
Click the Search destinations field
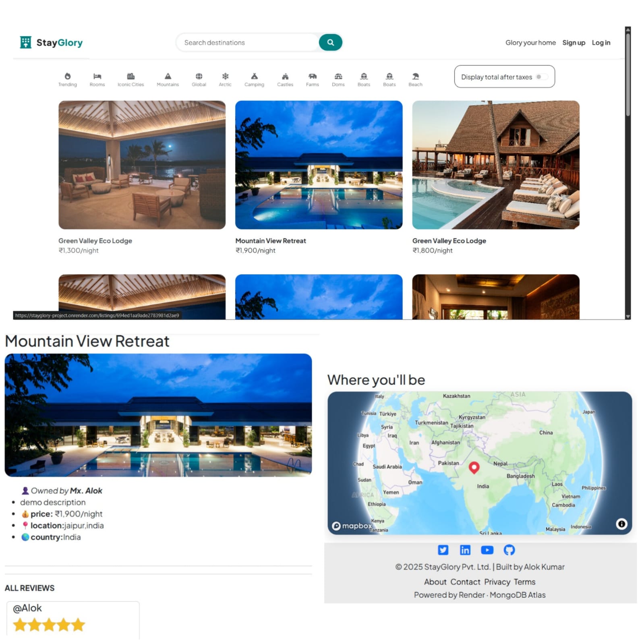(248, 42)
